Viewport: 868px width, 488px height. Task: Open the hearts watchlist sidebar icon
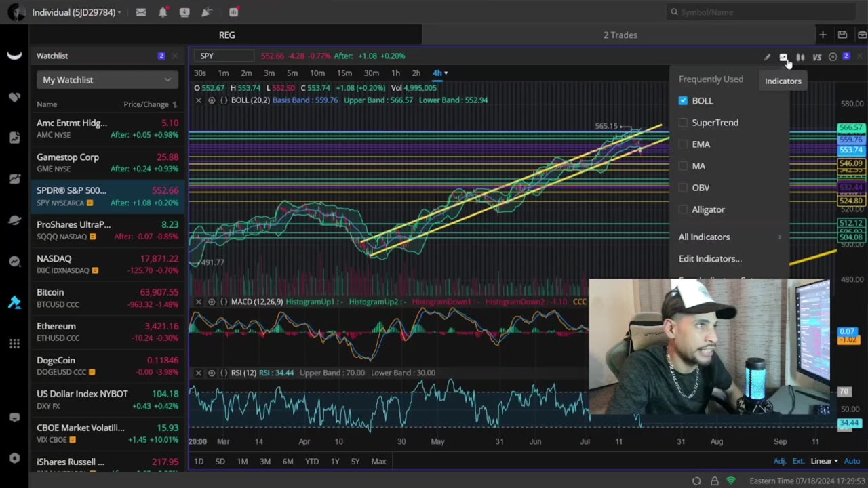click(14, 97)
